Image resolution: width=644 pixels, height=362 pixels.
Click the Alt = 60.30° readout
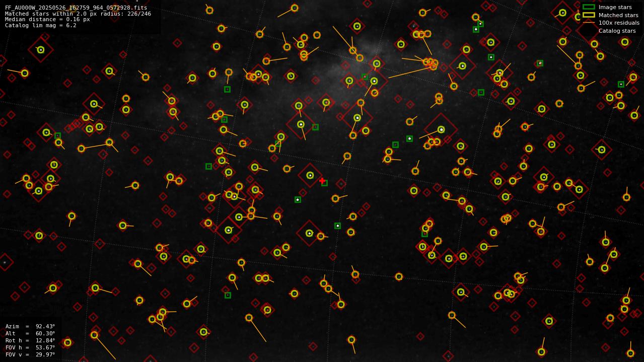pyautogui.click(x=30, y=334)
